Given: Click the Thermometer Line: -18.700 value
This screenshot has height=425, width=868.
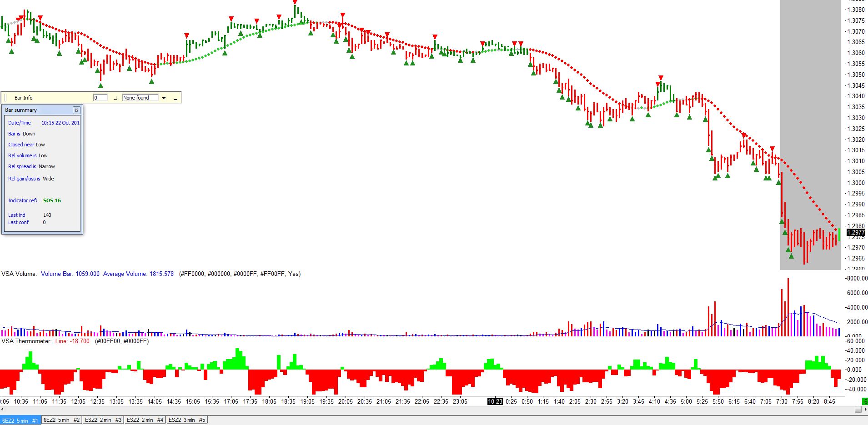Looking at the screenshot, I should point(72,341).
